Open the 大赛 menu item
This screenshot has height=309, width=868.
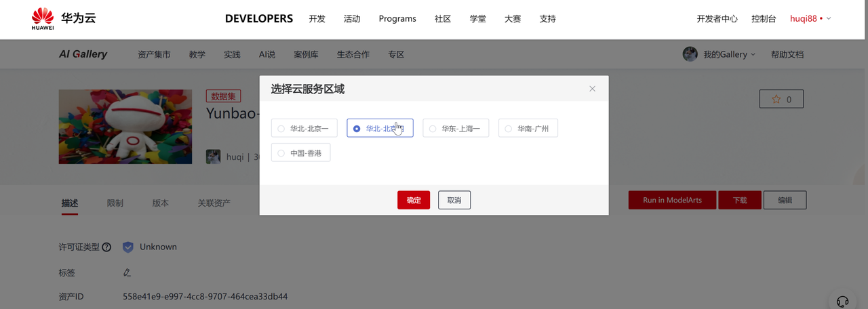[x=513, y=19]
